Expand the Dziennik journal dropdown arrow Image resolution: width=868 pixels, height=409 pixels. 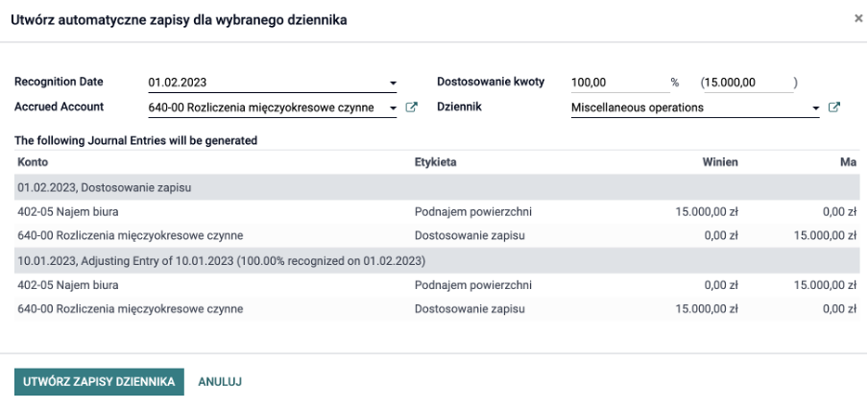pos(815,108)
